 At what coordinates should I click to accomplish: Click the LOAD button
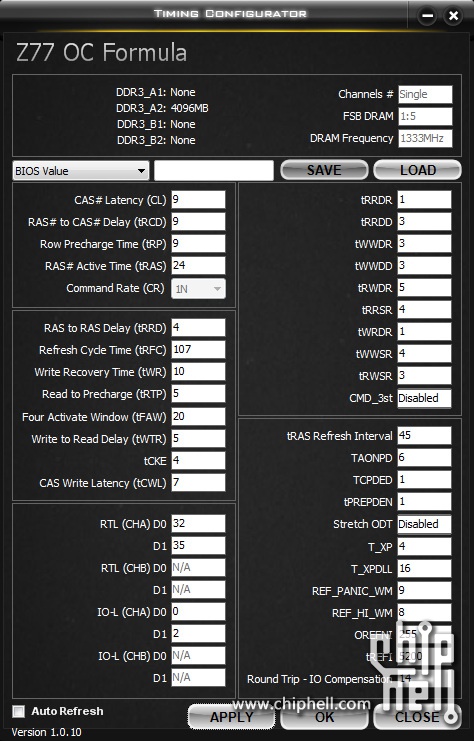tap(418, 170)
